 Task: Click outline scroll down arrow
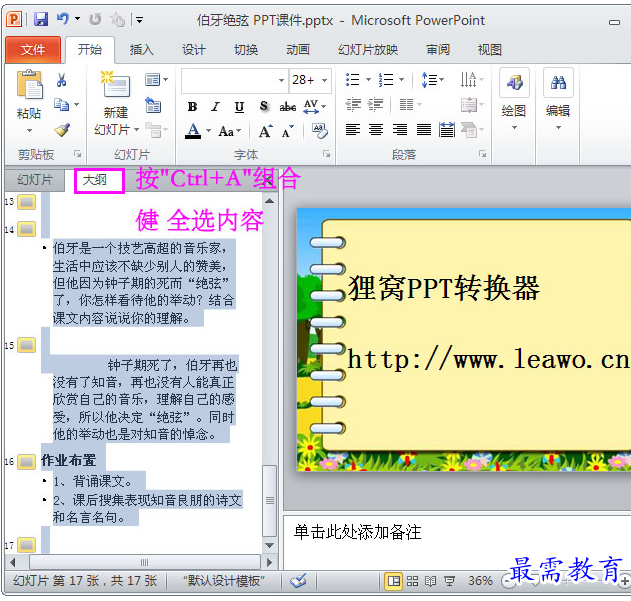point(269,545)
